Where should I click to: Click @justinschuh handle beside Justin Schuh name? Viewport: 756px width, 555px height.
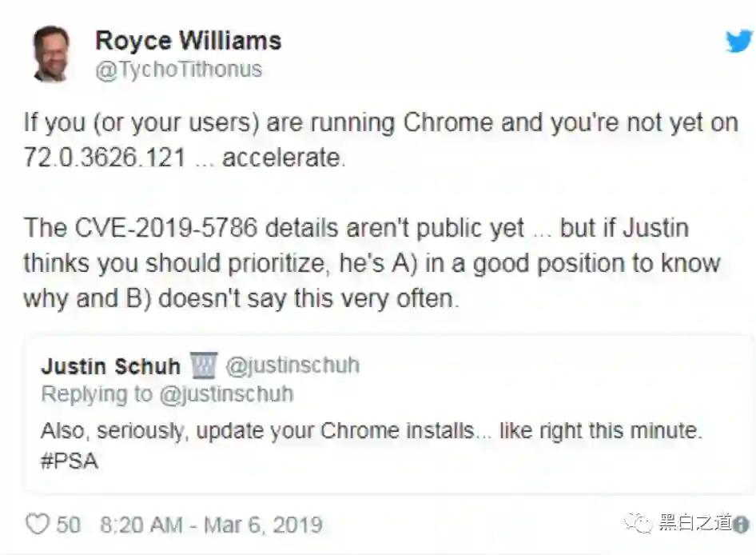pyautogui.click(x=292, y=366)
